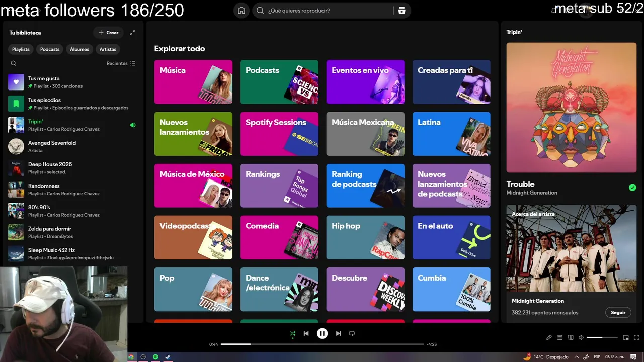The height and width of the screenshot is (362, 644).
Task: Click the ESP language indicator in taskbar
Action: [597, 357]
